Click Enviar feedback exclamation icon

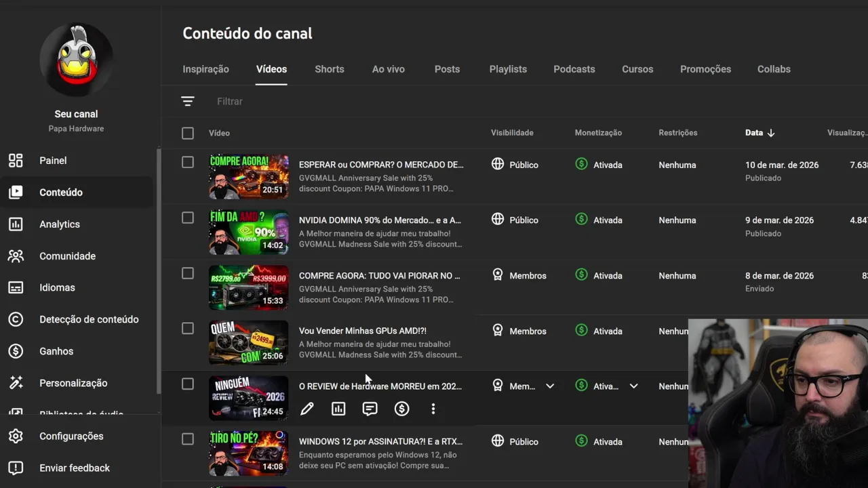point(16,468)
